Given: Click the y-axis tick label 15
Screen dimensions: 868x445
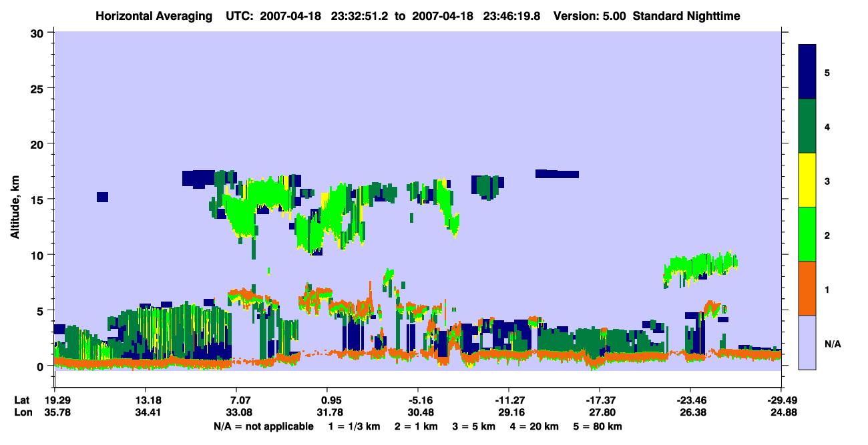Looking at the screenshot, I should coord(39,199).
